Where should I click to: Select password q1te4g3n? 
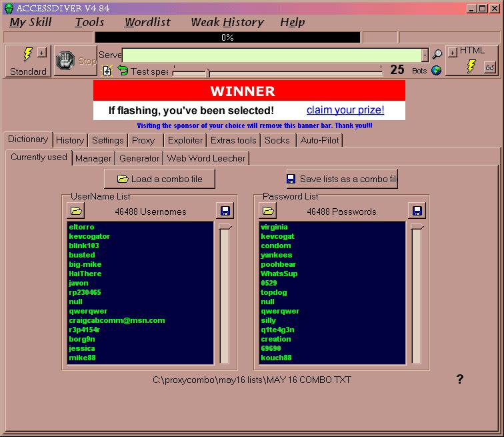pos(278,330)
